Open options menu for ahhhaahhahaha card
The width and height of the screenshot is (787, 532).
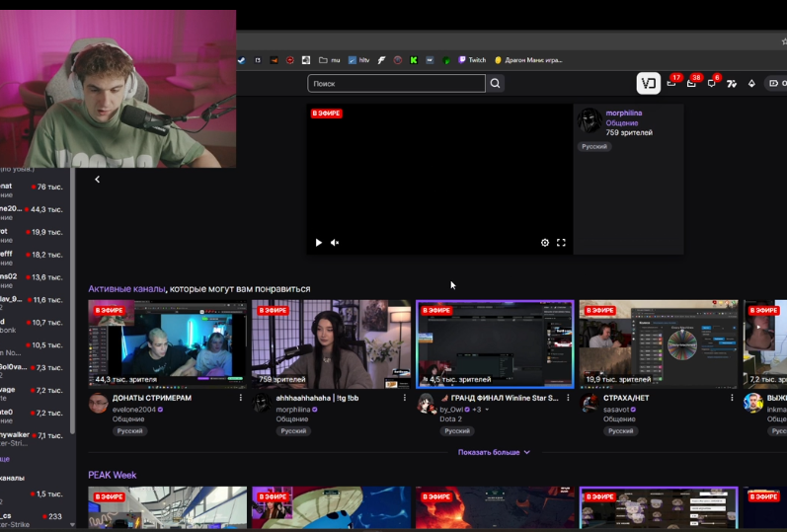[405, 398]
